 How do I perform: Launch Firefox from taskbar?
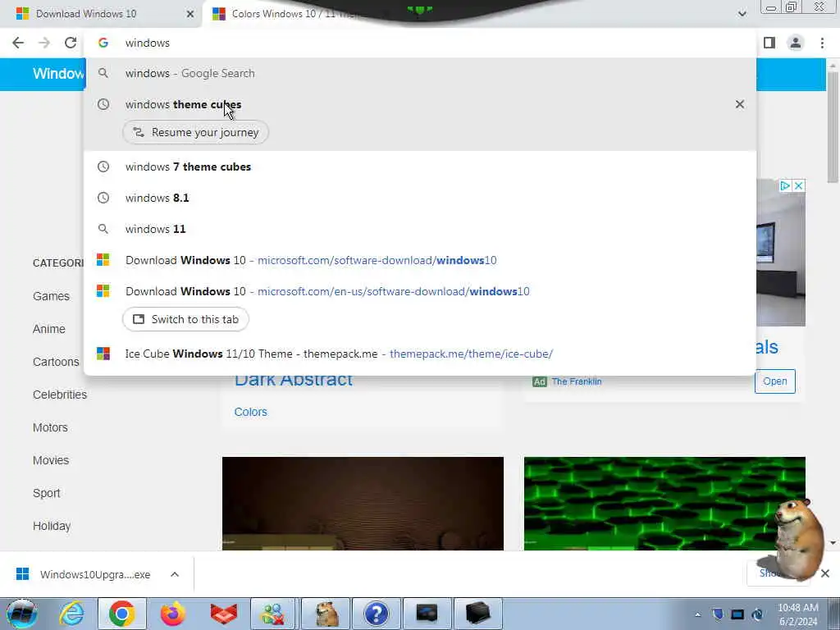[x=172, y=614]
